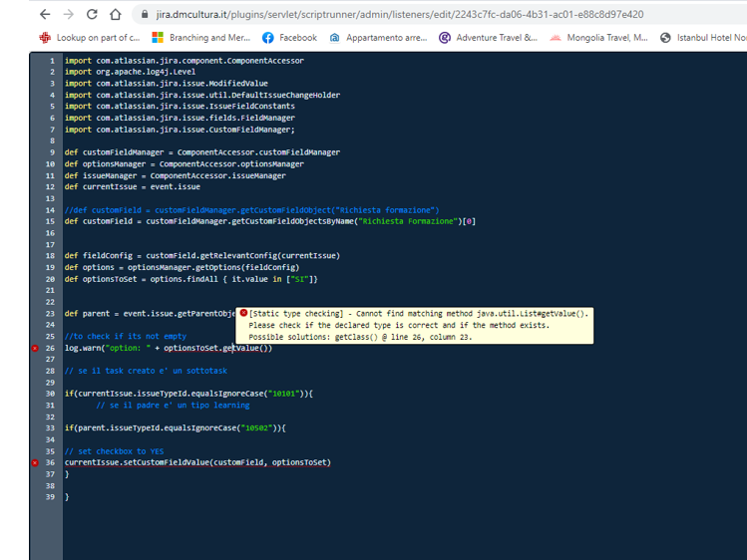The height and width of the screenshot is (560, 747).
Task: Click 'def parent' on line 23
Action: [87, 314]
